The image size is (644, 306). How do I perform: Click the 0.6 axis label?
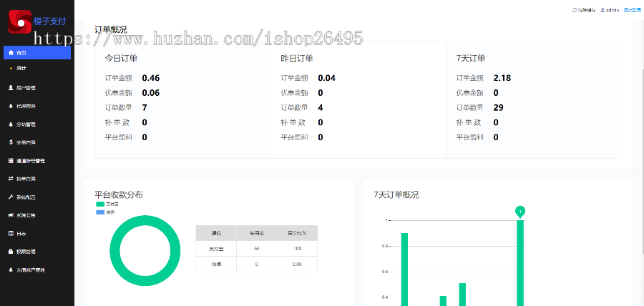(x=385, y=272)
